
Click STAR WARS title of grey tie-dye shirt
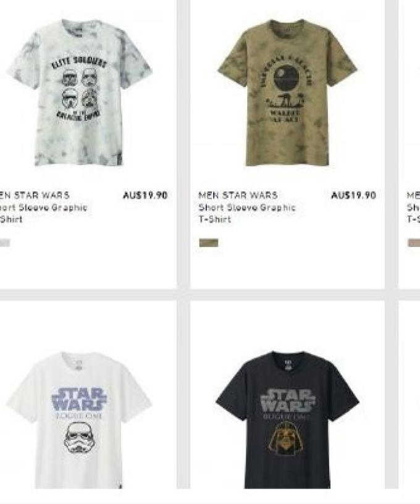point(42,195)
